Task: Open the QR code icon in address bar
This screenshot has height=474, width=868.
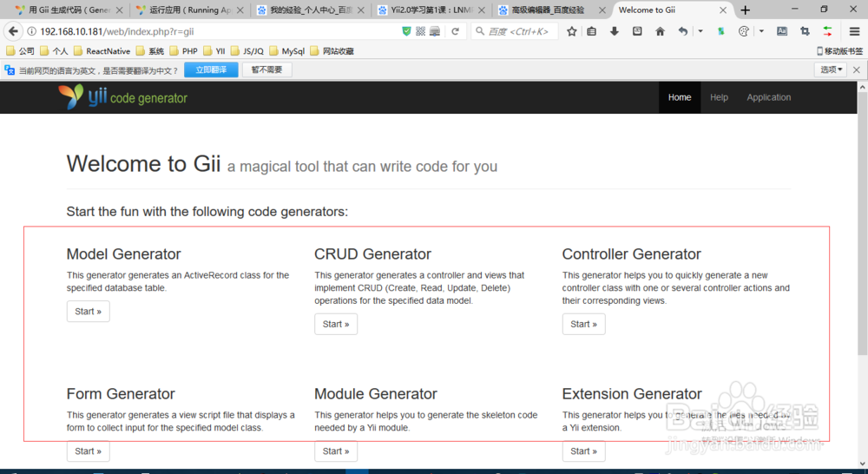Action: coord(421,31)
